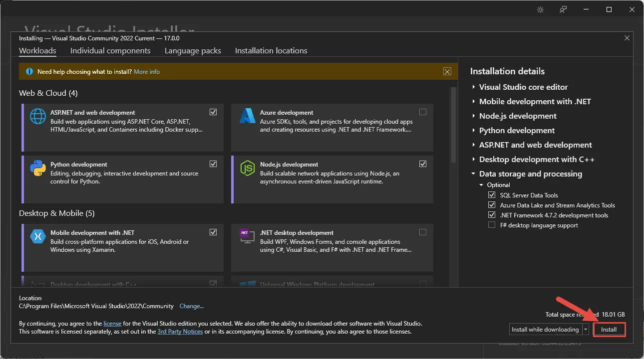The width and height of the screenshot is (644, 359).
Task: Open the Language packs tab
Action: point(193,51)
